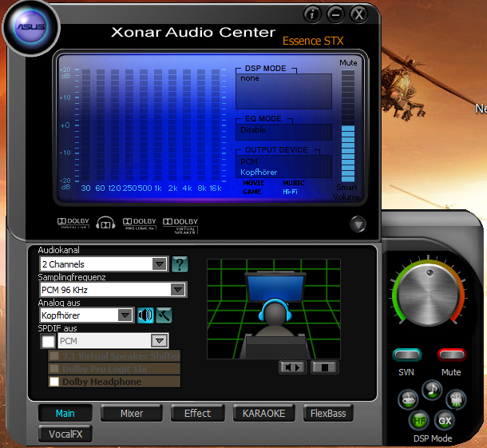Click the 30 Hz equalizer band column
Screen dimensions: 487x448
pyautogui.click(x=86, y=125)
